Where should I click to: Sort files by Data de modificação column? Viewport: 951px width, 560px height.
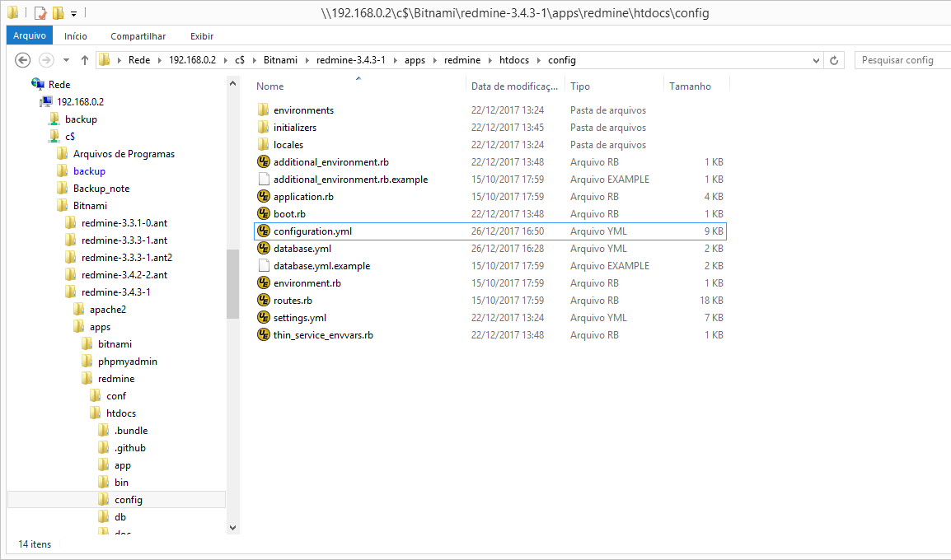514,86
